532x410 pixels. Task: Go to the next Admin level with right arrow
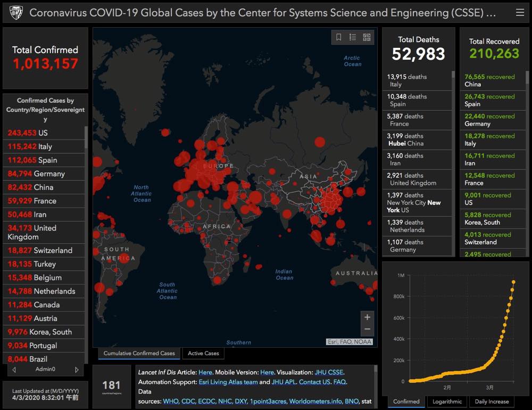tap(77, 370)
